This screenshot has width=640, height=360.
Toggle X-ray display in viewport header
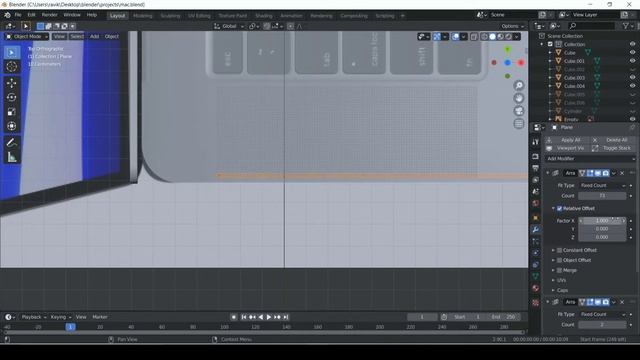click(x=474, y=37)
